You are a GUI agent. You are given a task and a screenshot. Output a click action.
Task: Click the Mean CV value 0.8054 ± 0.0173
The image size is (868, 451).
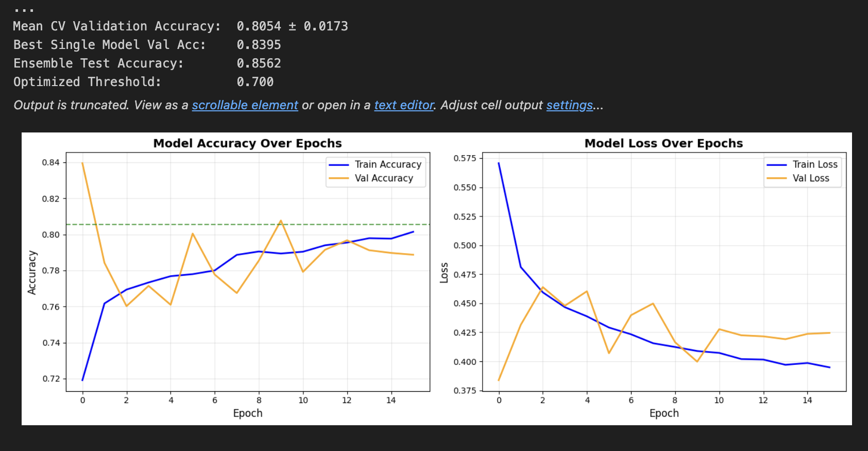pos(292,26)
